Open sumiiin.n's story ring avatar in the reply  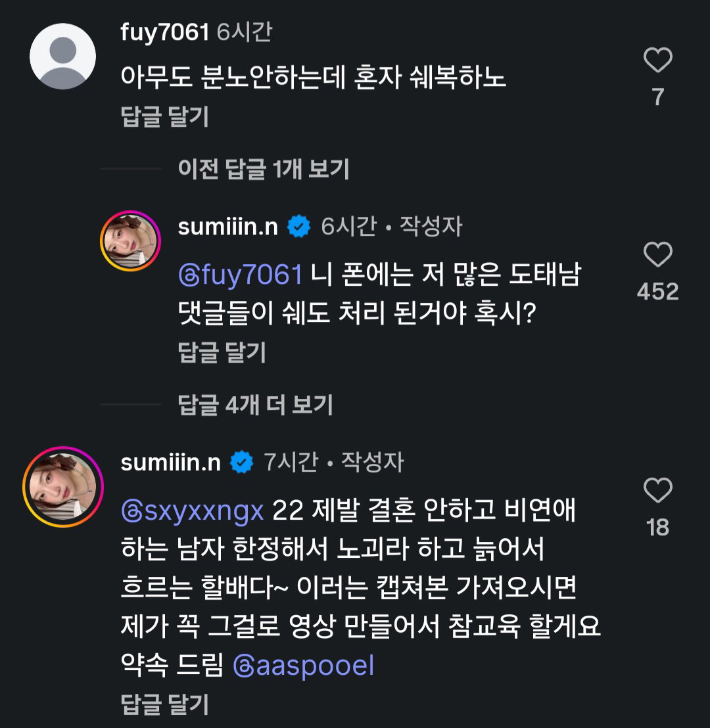tap(131, 240)
